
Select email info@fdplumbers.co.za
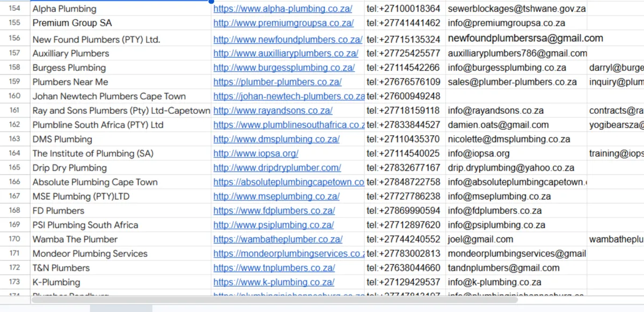click(x=516, y=211)
